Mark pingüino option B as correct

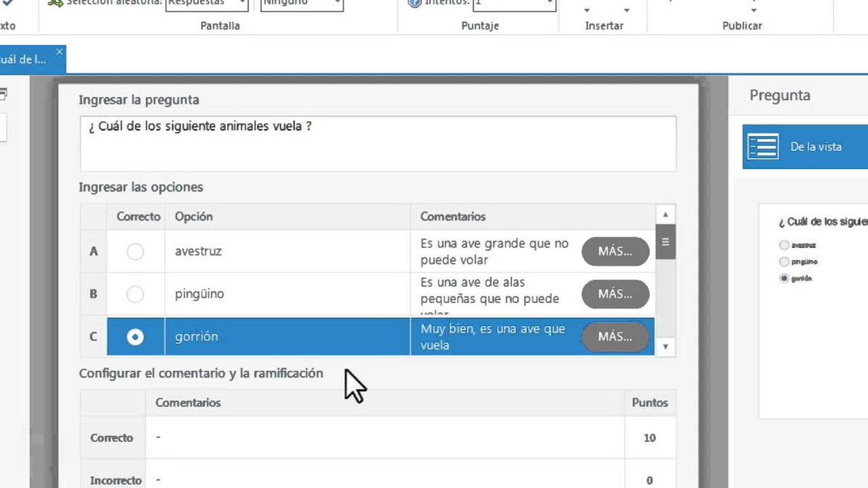tap(135, 294)
